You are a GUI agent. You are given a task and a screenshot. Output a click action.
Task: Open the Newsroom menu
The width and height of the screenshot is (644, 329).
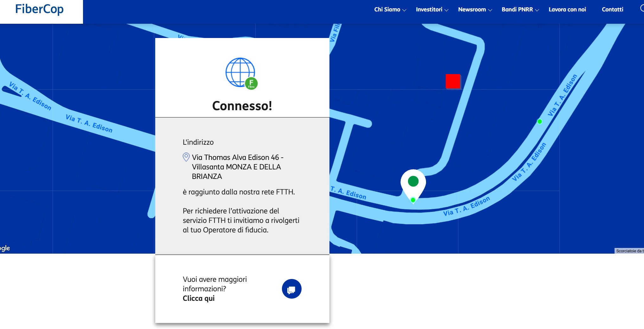(472, 9)
